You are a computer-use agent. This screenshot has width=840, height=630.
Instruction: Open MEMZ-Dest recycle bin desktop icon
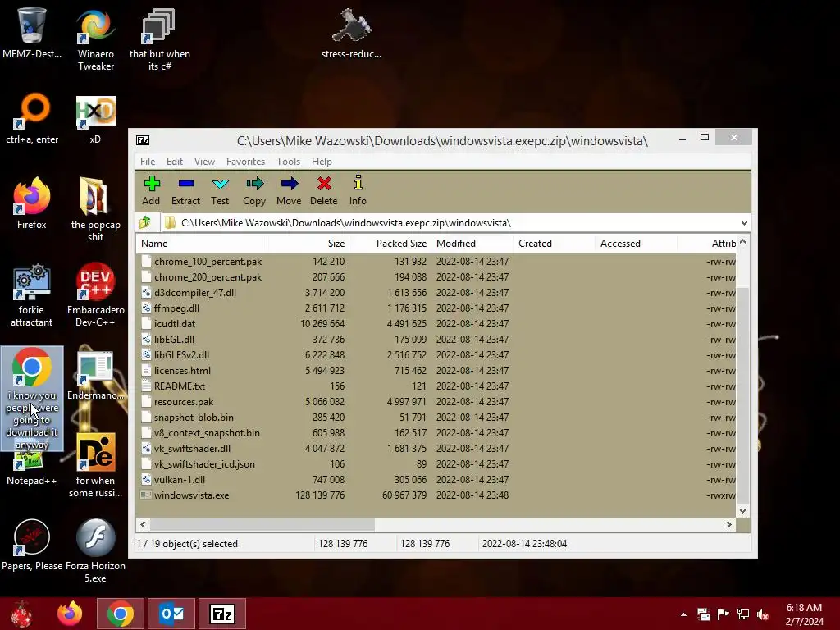pyautogui.click(x=32, y=33)
